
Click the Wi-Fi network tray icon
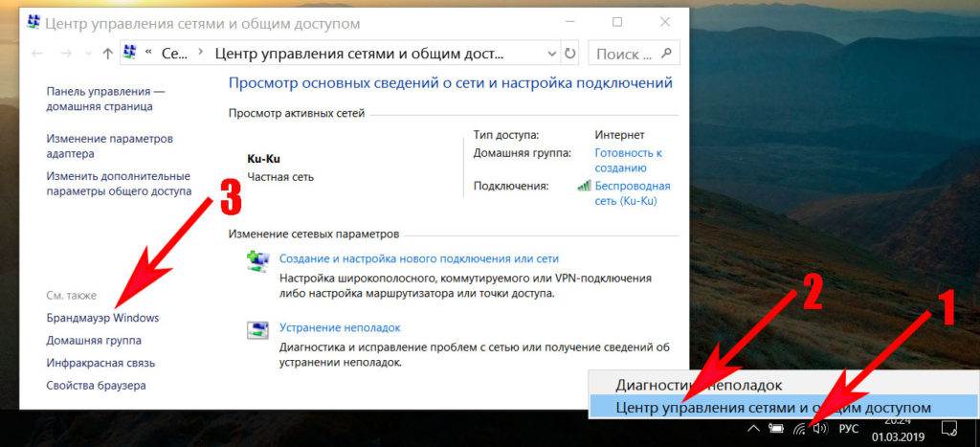(798, 428)
